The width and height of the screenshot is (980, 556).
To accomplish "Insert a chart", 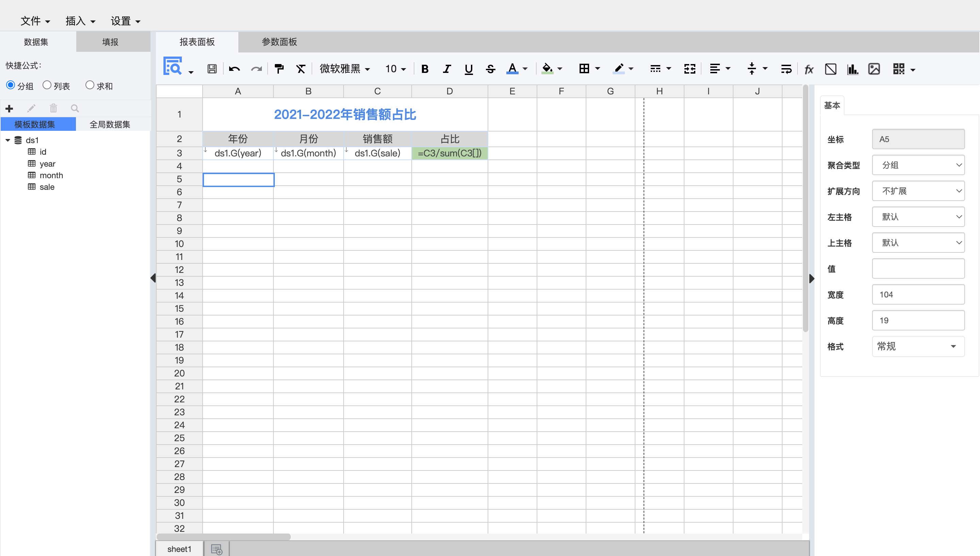I will coord(852,69).
